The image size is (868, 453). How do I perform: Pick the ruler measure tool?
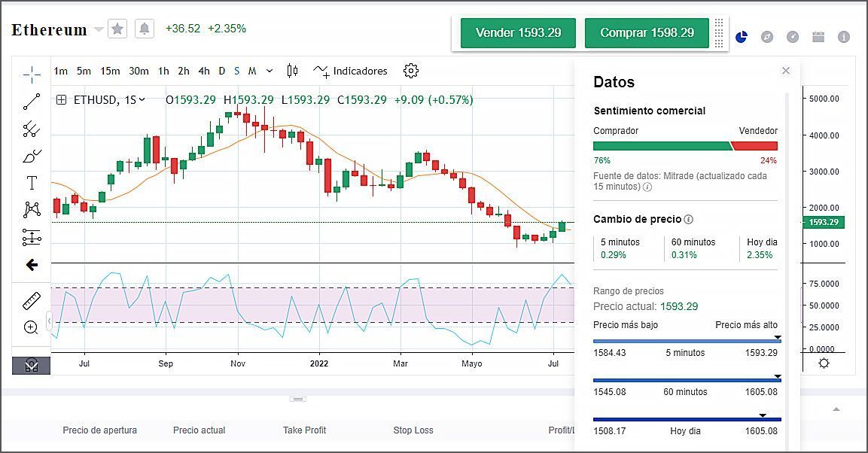[x=32, y=301]
